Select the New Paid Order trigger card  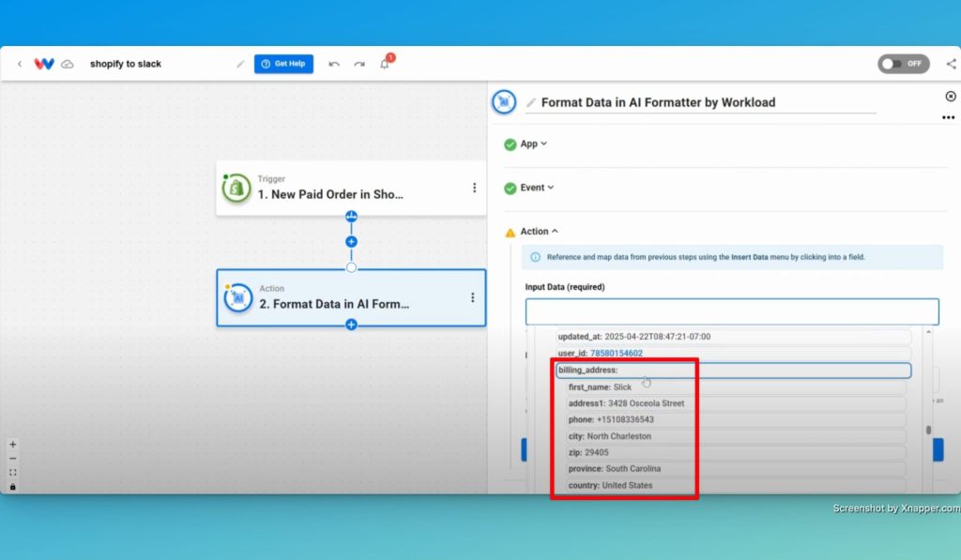coord(351,189)
